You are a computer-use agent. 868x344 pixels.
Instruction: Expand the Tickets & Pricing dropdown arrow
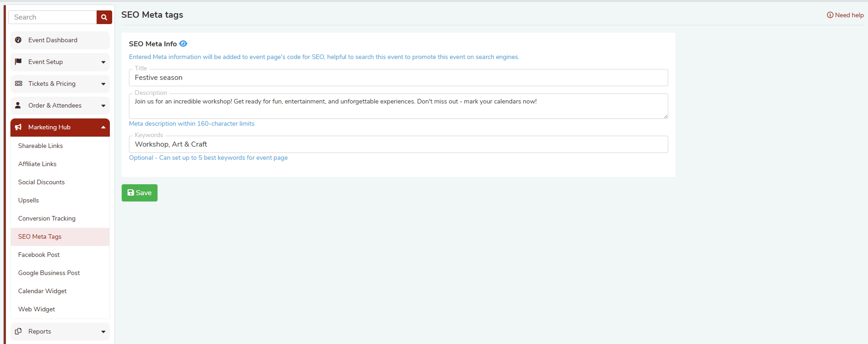click(103, 84)
